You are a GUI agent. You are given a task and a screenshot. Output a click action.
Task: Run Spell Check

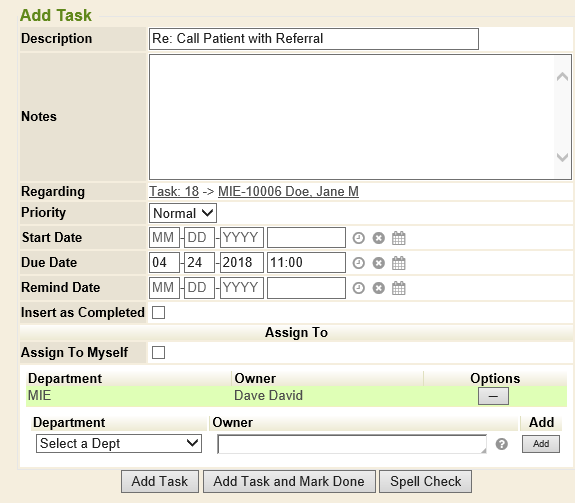pyautogui.click(x=425, y=481)
